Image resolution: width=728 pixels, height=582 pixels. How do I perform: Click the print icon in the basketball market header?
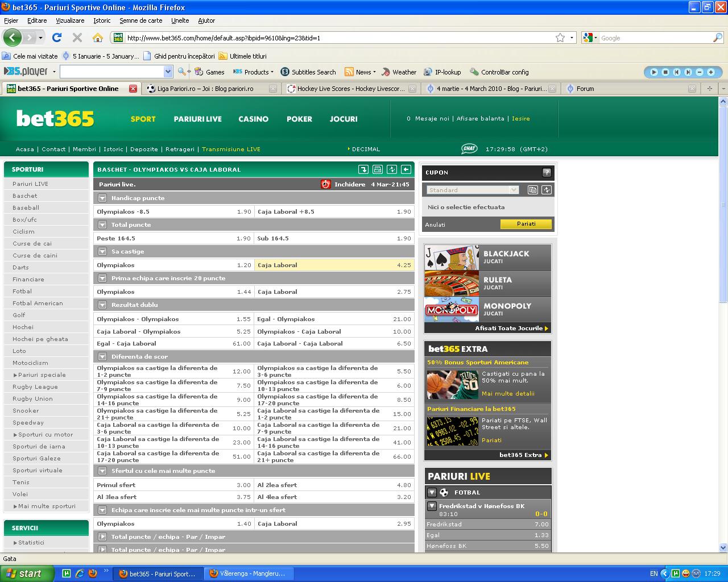378,169
